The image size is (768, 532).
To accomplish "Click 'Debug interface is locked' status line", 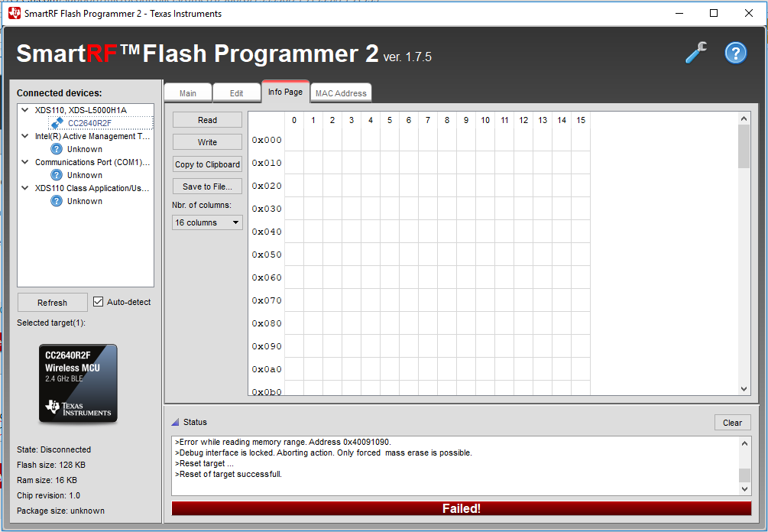I will click(323, 453).
